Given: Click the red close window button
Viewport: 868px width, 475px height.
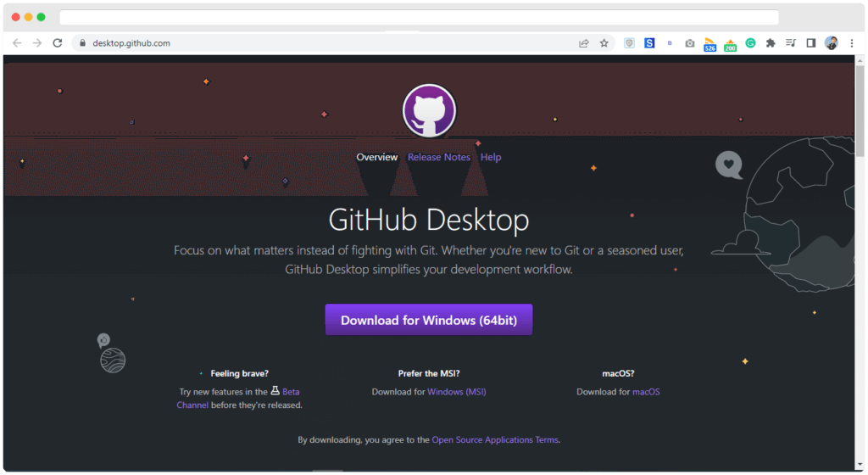Looking at the screenshot, I should (x=15, y=17).
